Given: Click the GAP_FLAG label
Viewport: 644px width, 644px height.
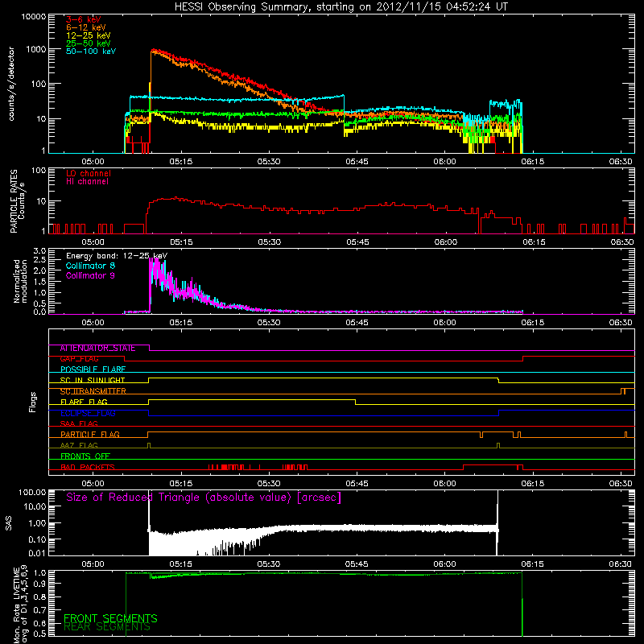Looking at the screenshot, I should [79, 359].
